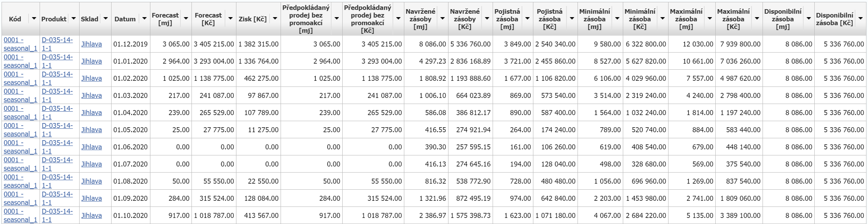Viewport: 868px width, 224px height.
Task: Open the Produkt column filter arrow
Action: coord(74,19)
